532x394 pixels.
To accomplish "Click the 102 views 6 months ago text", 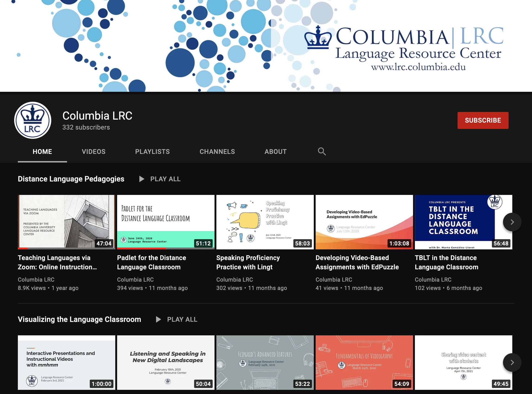I will pyautogui.click(x=449, y=288).
